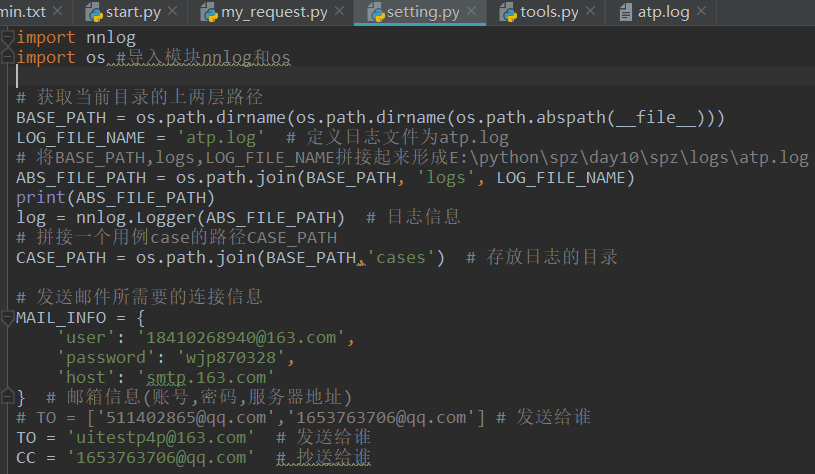This screenshot has width=815, height=474.
Task: Click the 'import nnlog' line
Action: pyautogui.click(x=76, y=37)
